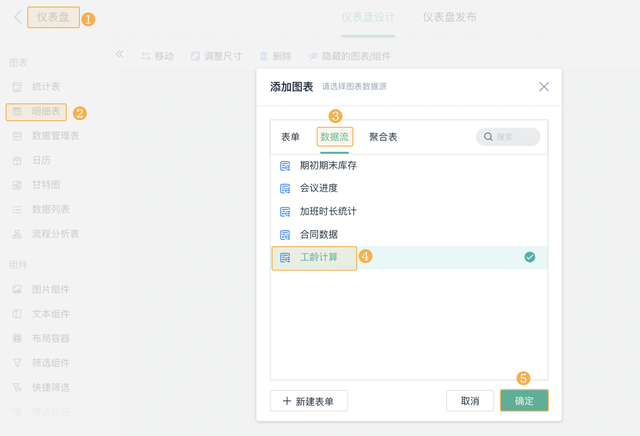Open the 仪表盘 title label

pyautogui.click(x=53, y=17)
